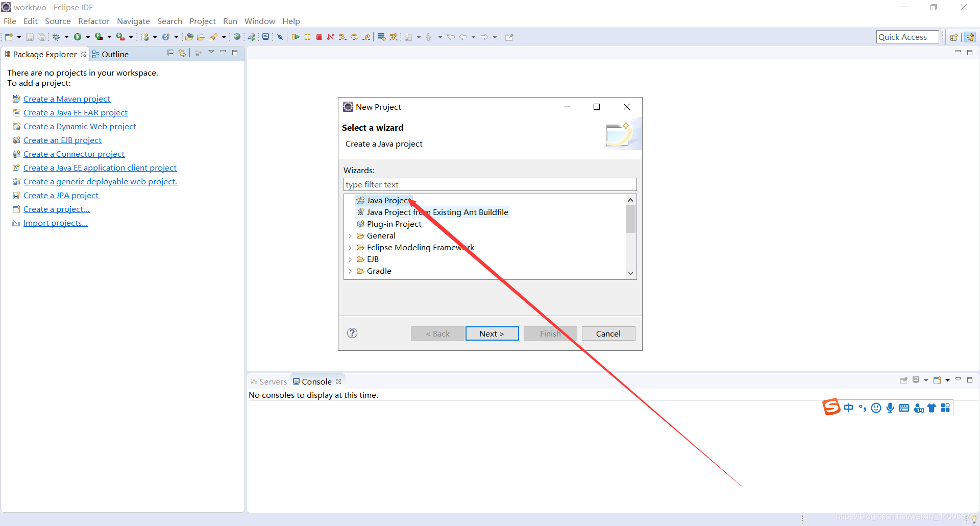This screenshot has height=526, width=980.
Task: Click the Step Return toolbar icon
Action: 366,37
